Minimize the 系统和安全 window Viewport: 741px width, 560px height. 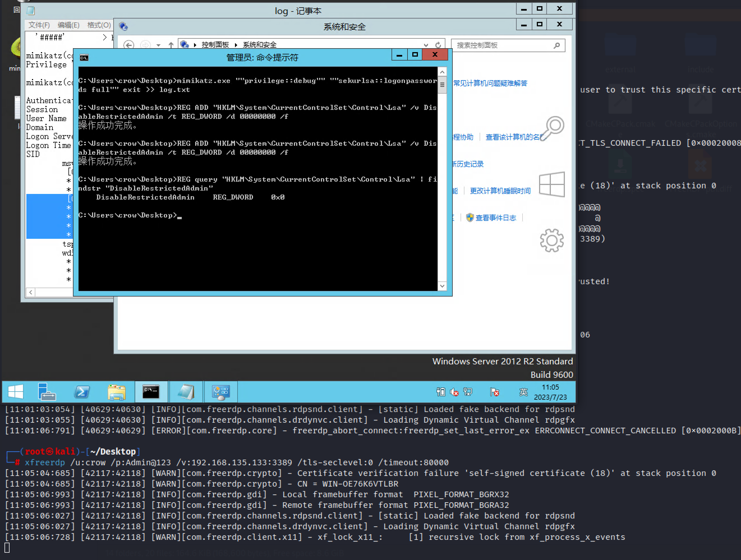(x=524, y=24)
